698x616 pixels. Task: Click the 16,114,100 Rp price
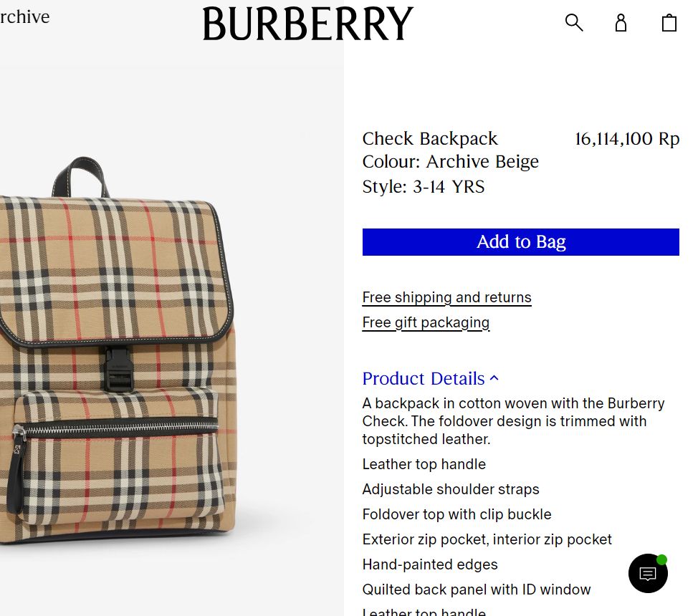[627, 139]
